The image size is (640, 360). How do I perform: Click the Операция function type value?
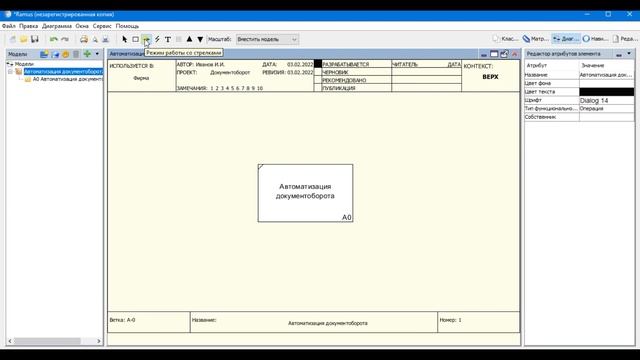(607, 109)
